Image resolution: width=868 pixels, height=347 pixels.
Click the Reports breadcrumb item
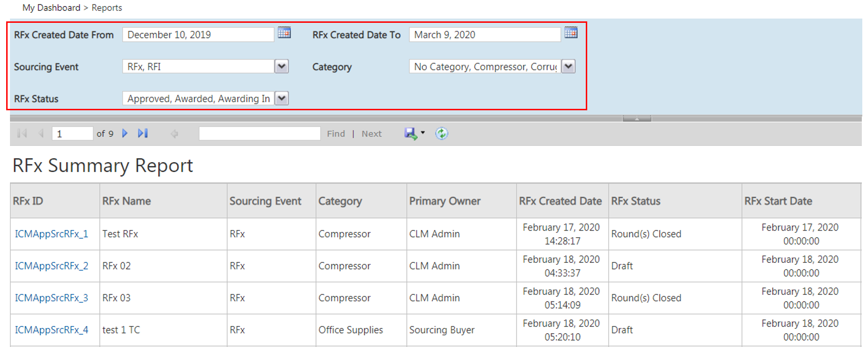(x=107, y=8)
